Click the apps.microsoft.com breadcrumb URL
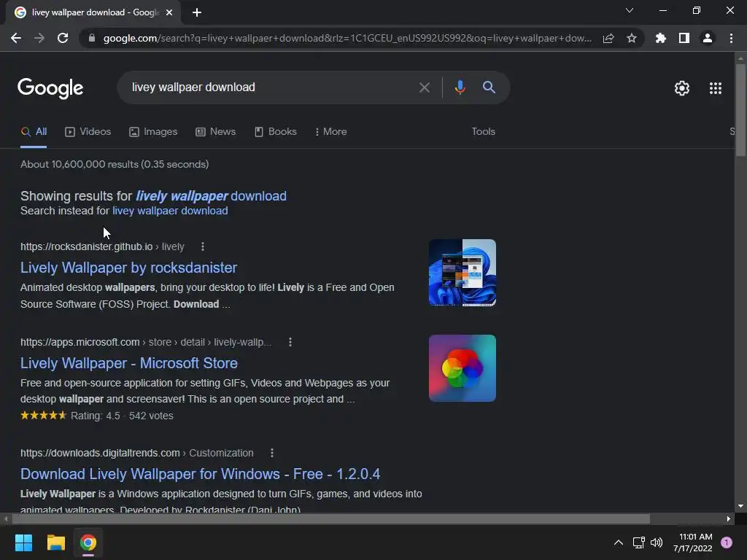Image resolution: width=747 pixels, height=560 pixels. click(x=146, y=343)
